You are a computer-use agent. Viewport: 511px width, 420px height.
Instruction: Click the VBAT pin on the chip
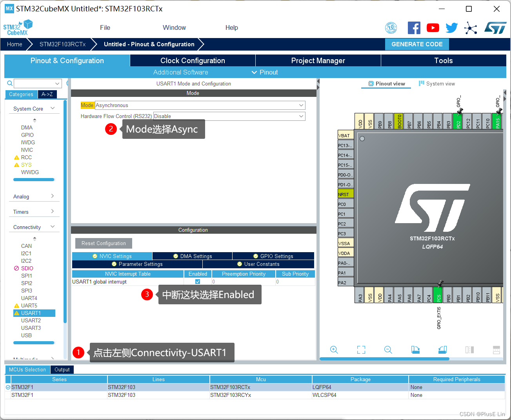(346, 135)
